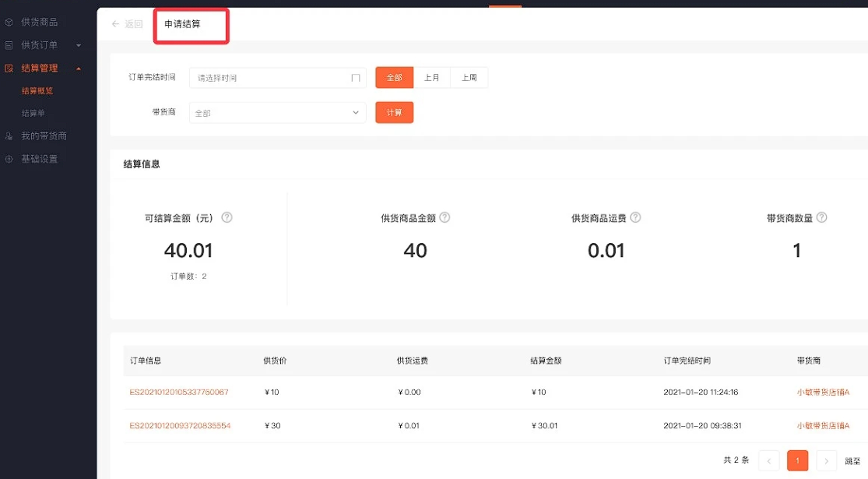Click help icon next to 可结算金额
This screenshot has width=868, height=479.
click(x=227, y=217)
